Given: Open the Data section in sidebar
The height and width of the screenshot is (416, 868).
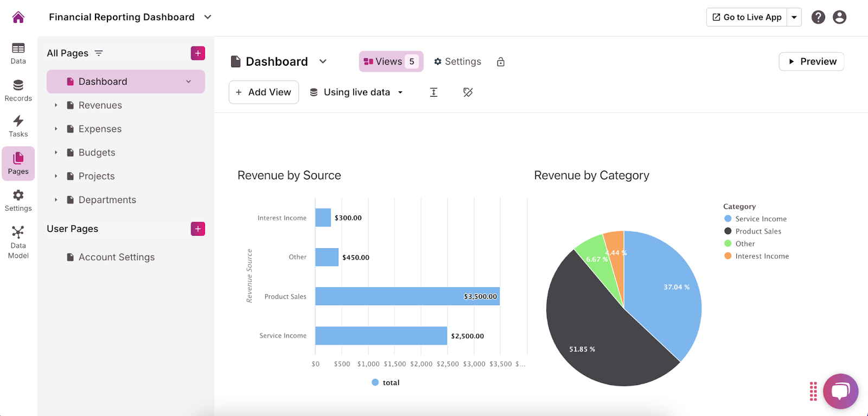Looking at the screenshot, I should click(x=18, y=53).
